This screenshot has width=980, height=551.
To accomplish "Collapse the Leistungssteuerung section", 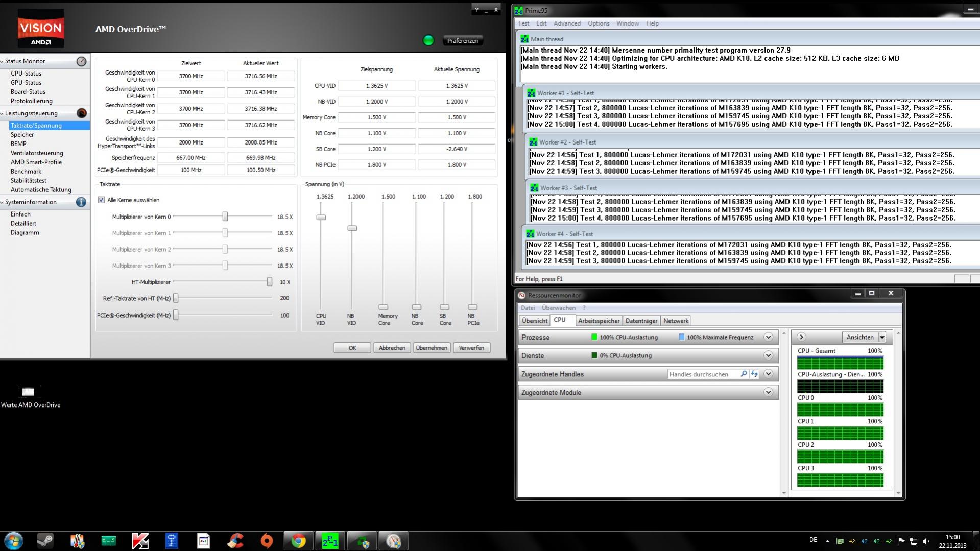I will pos(3,113).
